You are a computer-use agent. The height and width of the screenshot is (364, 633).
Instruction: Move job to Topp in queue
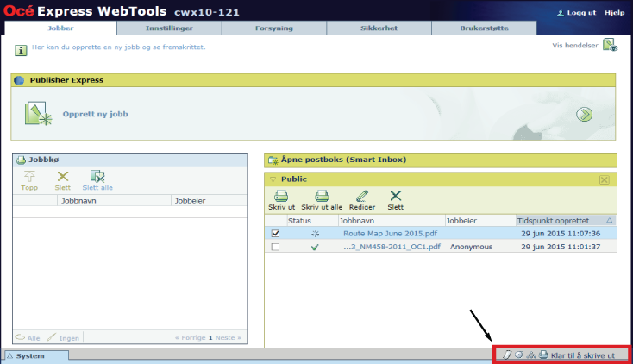29,180
